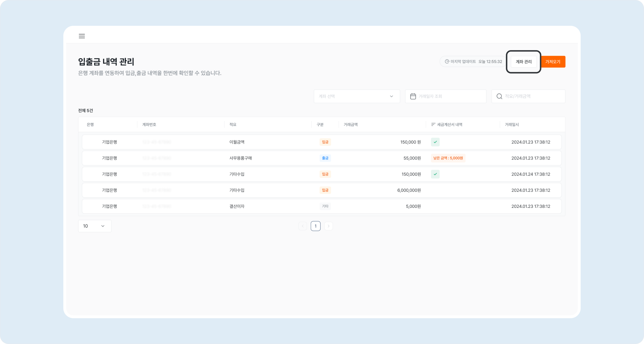Click the next page arrow icon

coord(328,226)
